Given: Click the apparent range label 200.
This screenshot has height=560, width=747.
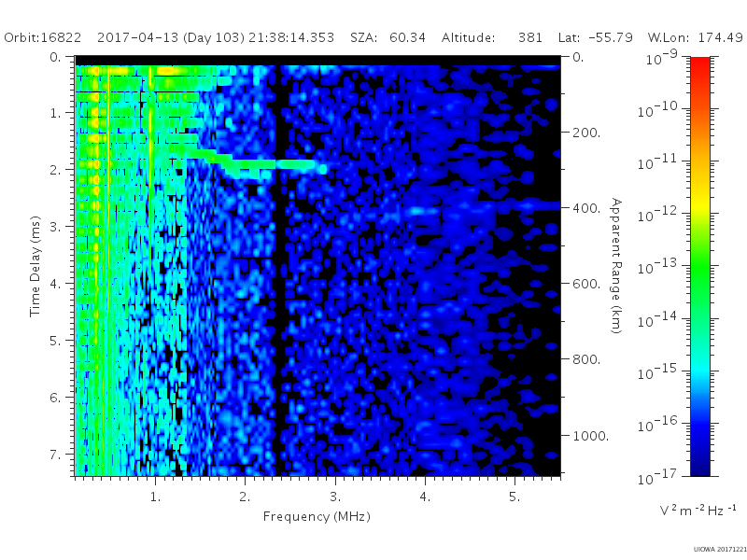Looking at the screenshot, I should 586,133.
